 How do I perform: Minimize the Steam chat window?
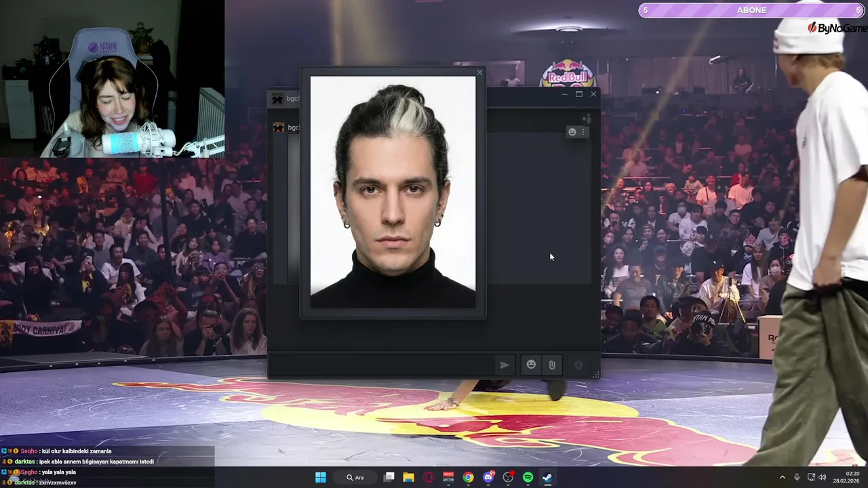point(564,94)
